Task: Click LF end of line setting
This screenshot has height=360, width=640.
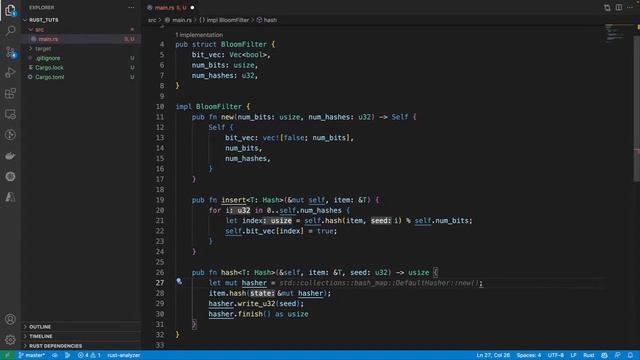Action: (x=573, y=355)
